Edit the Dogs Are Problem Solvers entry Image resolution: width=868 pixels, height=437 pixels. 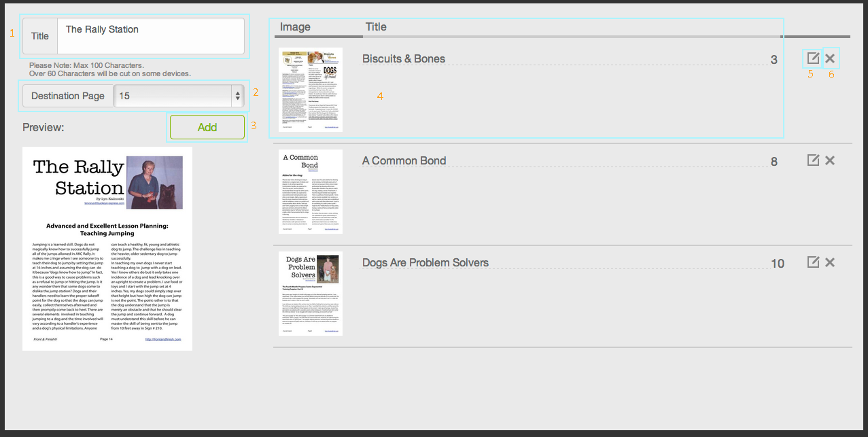click(813, 262)
